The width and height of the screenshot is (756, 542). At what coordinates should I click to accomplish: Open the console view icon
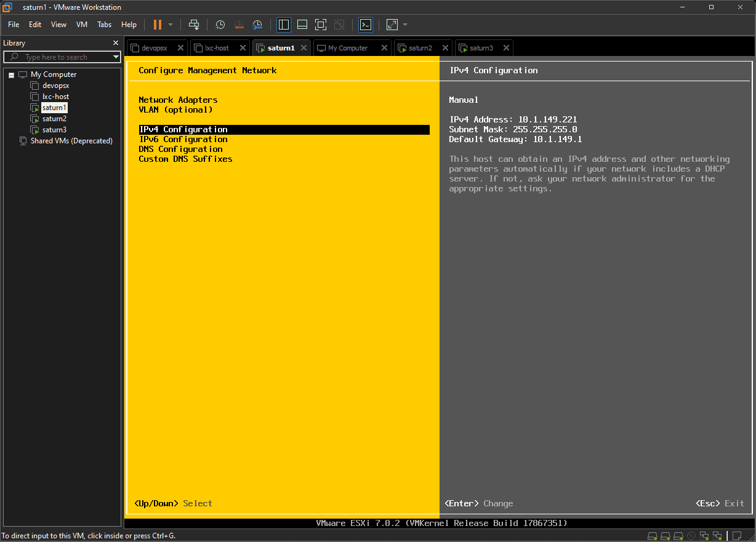(x=366, y=25)
